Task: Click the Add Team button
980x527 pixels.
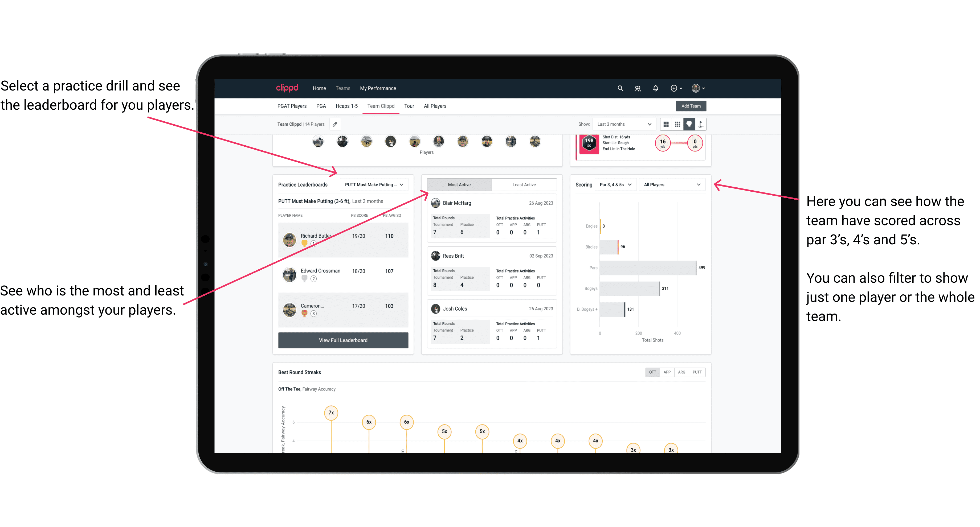Action: point(691,106)
